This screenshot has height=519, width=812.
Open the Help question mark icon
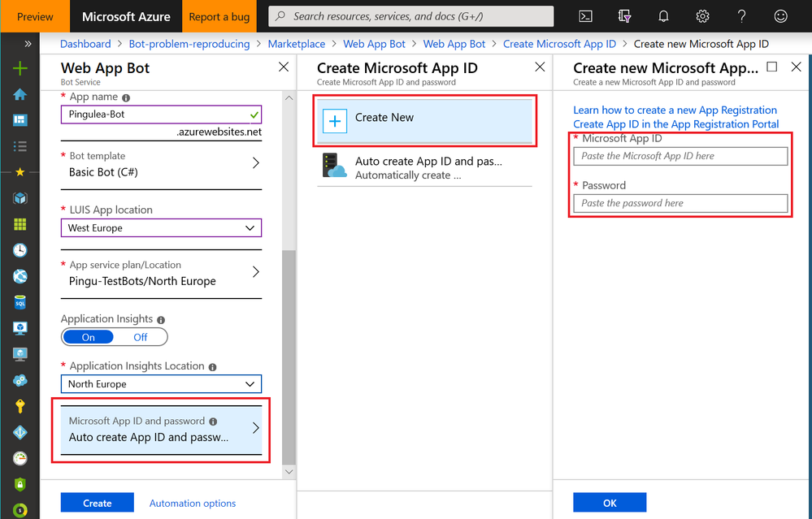tap(741, 16)
